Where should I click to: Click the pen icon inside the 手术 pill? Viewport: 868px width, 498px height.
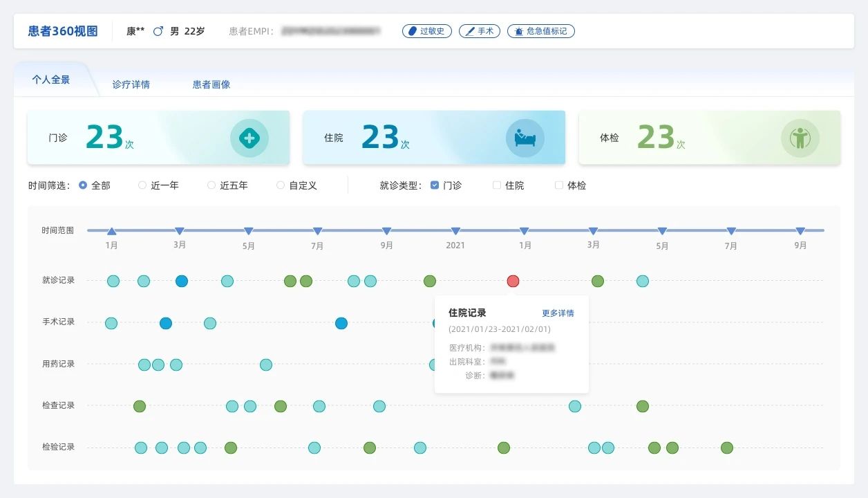click(470, 30)
